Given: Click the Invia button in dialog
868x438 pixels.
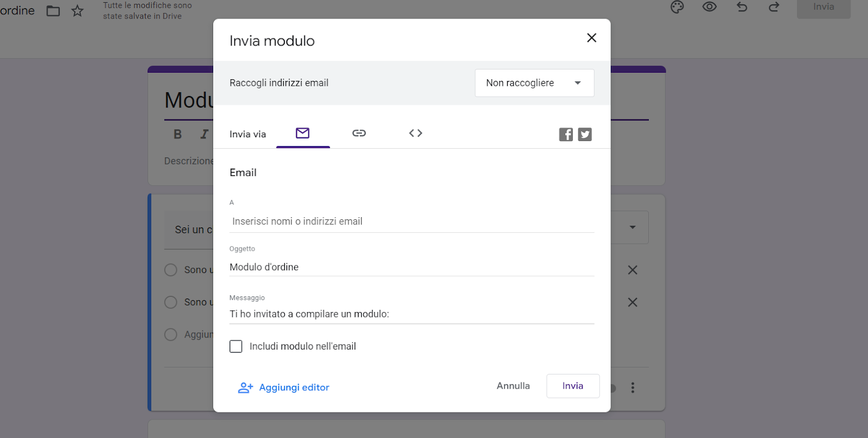Looking at the screenshot, I should [573, 386].
